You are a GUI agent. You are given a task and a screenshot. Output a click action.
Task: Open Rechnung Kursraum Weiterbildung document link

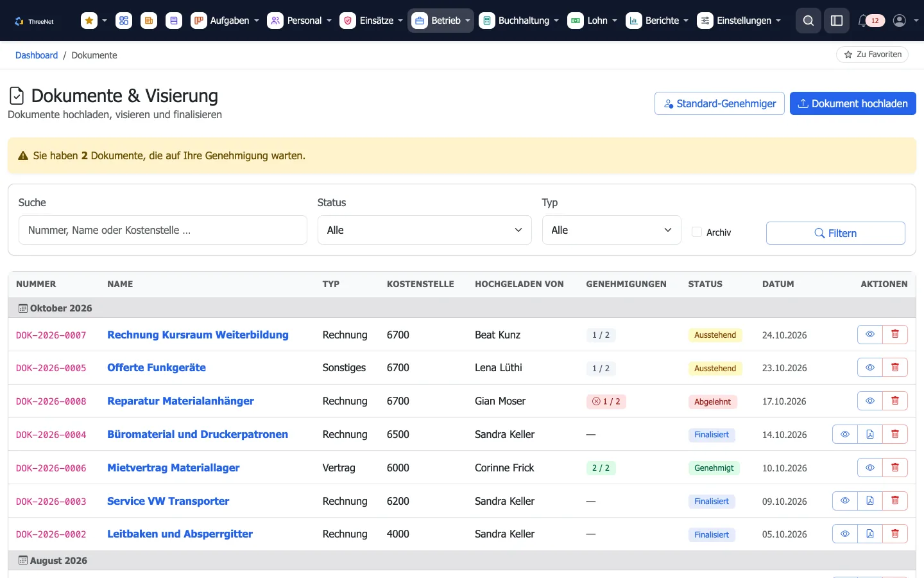[x=198, y=335]
